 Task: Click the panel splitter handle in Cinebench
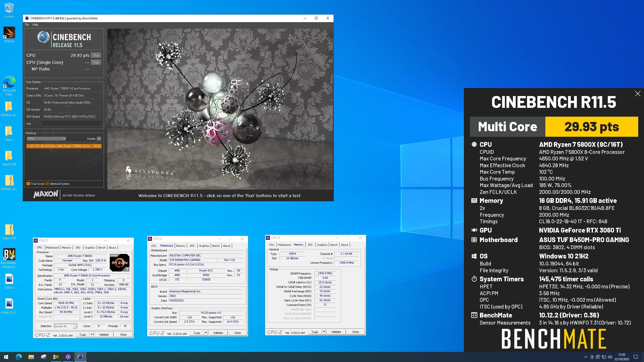pos(106,114)
